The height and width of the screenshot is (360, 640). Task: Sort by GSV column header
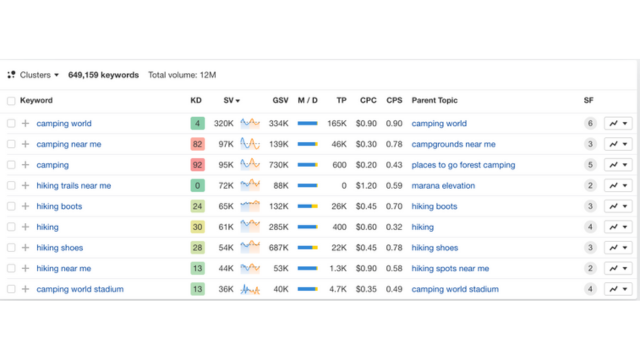tap(280, 100)
